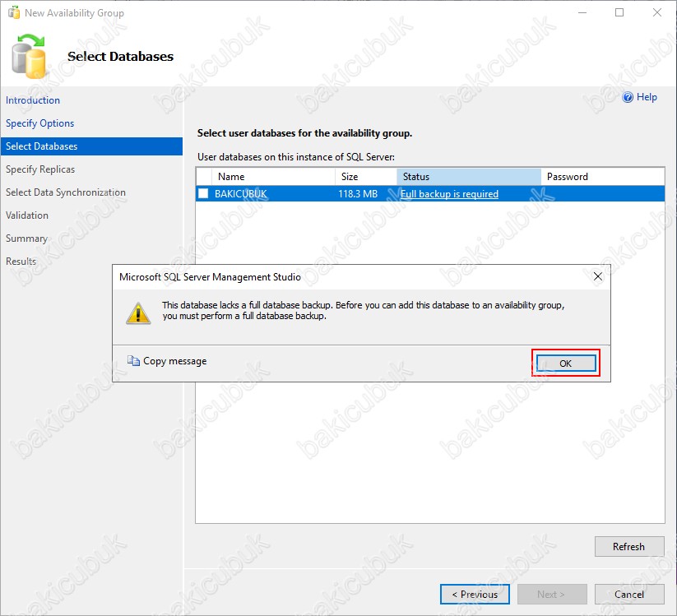Close the Management Studio message dialog
Viewport: 677px width, 616px height.
[597, 276]
